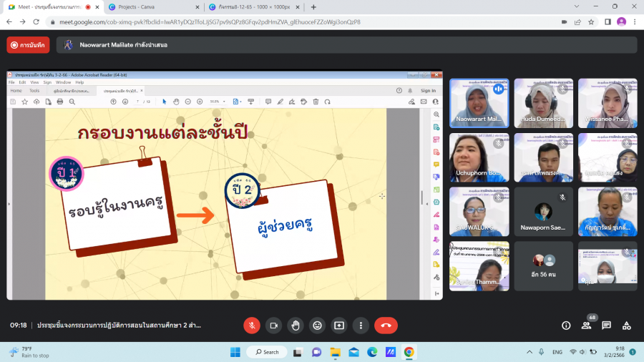Click the red recording indicator button
Screen dimensions: 644x362
(x=28, y=45)
